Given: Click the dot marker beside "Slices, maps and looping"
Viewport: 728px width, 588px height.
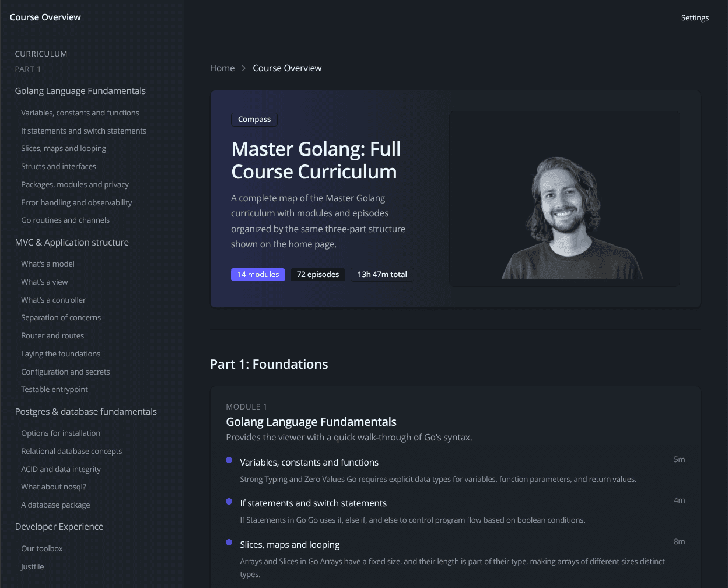Looking at the screenshot, I should 228,542.
